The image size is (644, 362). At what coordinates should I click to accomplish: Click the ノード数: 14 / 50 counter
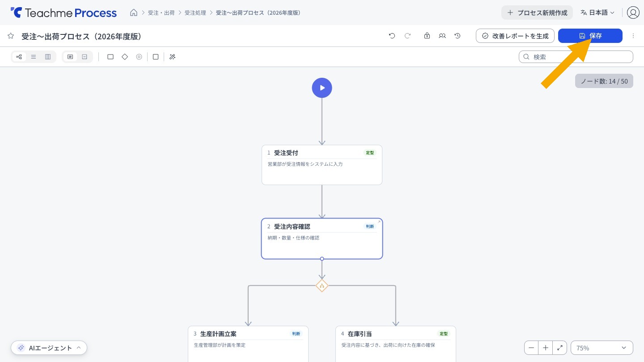click(x=604, y=81)
